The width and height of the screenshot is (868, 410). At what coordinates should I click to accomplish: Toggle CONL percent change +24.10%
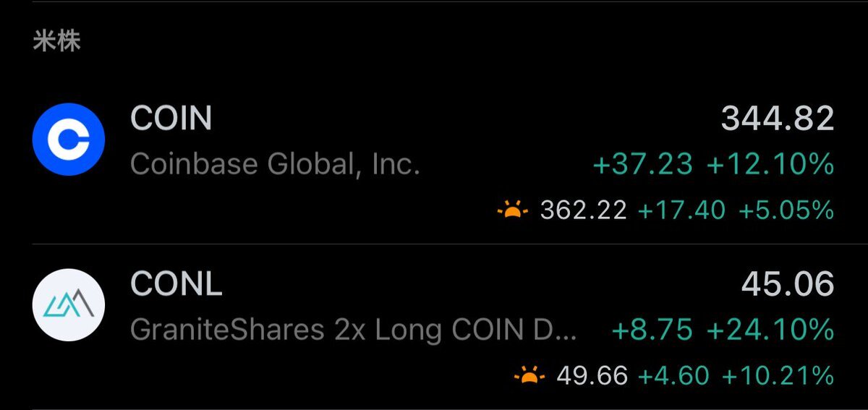(770, 330)
